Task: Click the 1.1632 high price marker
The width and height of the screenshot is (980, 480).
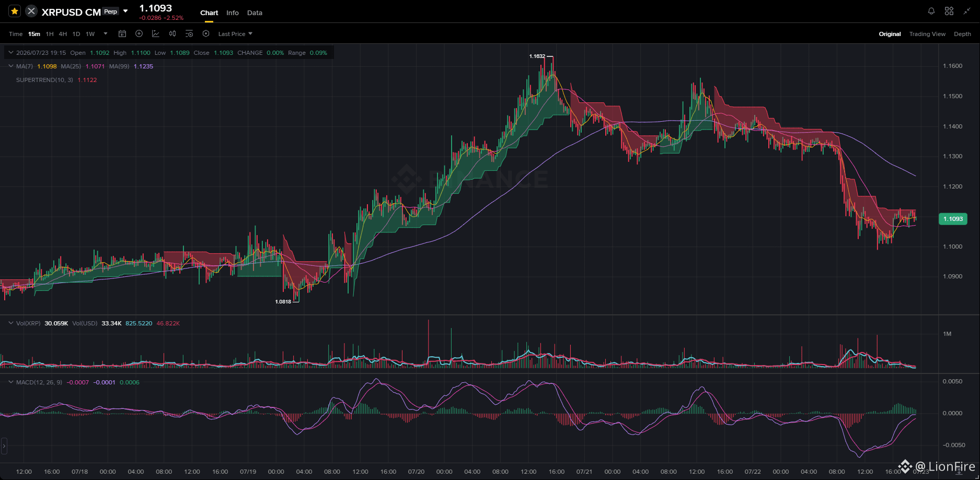Action: 537,56
